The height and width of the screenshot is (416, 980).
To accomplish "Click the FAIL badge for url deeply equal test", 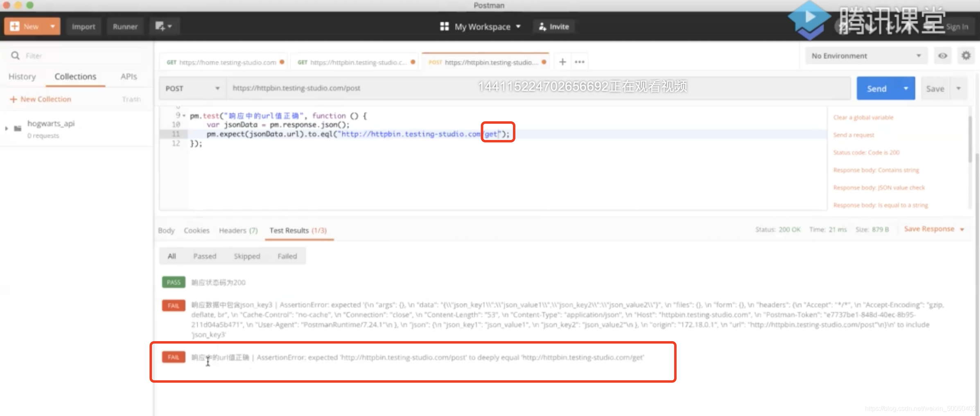I will [174, 357].
